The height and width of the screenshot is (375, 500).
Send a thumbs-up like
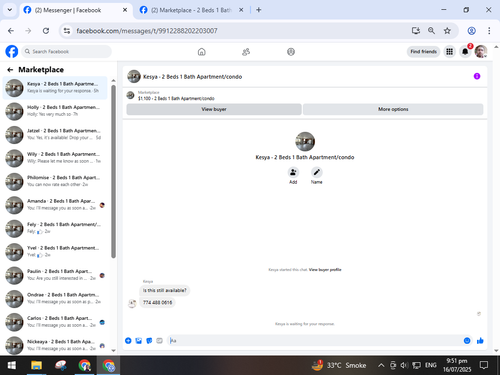(480, 341)
